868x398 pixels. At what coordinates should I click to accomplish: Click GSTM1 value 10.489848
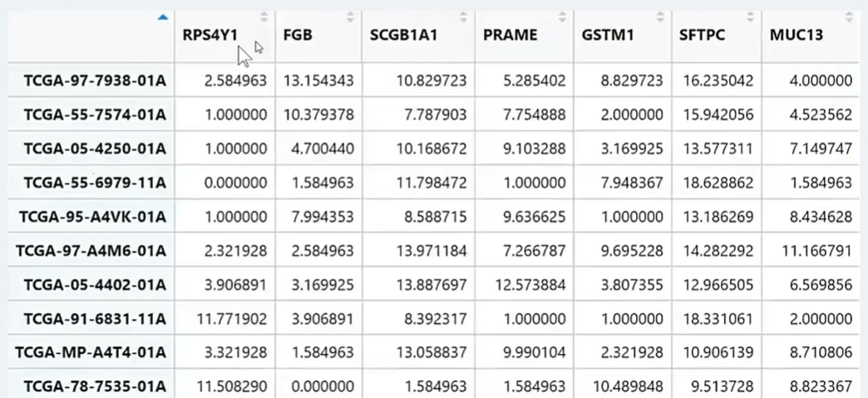pyautogui.click(x=628, y=386)
